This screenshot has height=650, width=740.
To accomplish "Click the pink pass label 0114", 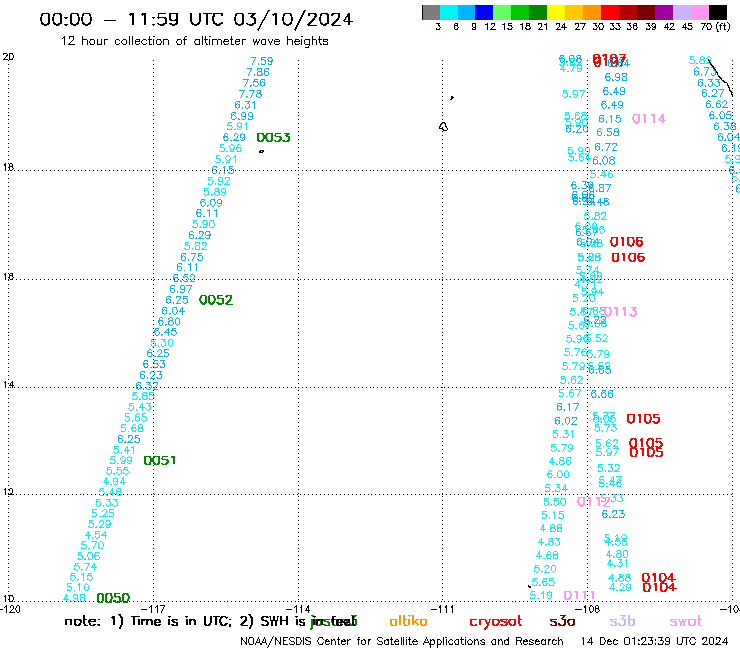I will (x=648, y=118).
